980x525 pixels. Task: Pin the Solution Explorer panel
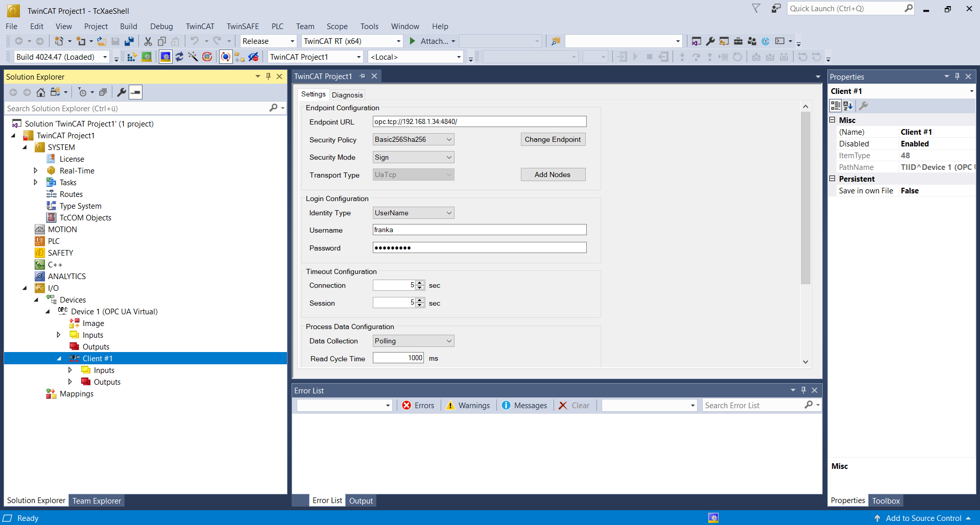pos(268,77)
